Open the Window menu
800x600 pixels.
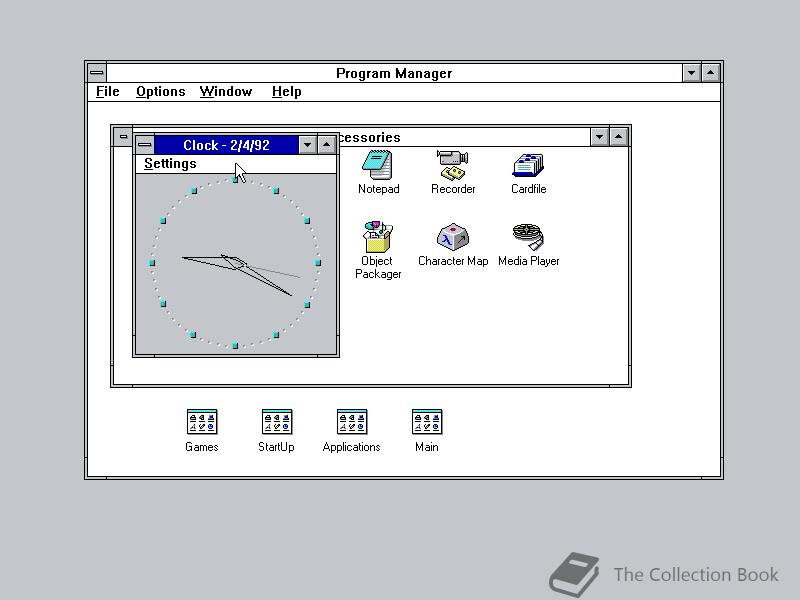(226, 92)
